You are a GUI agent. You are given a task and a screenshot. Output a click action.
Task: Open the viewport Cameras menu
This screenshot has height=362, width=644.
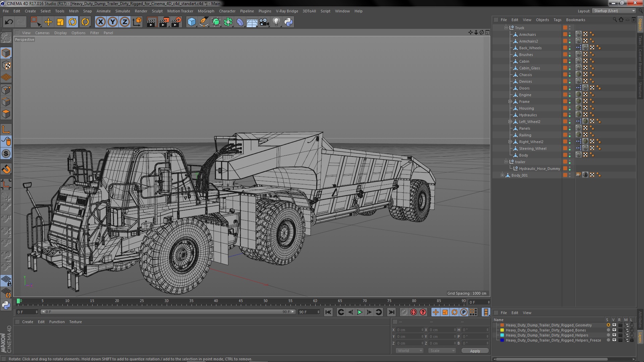click(x=42, y=33)
